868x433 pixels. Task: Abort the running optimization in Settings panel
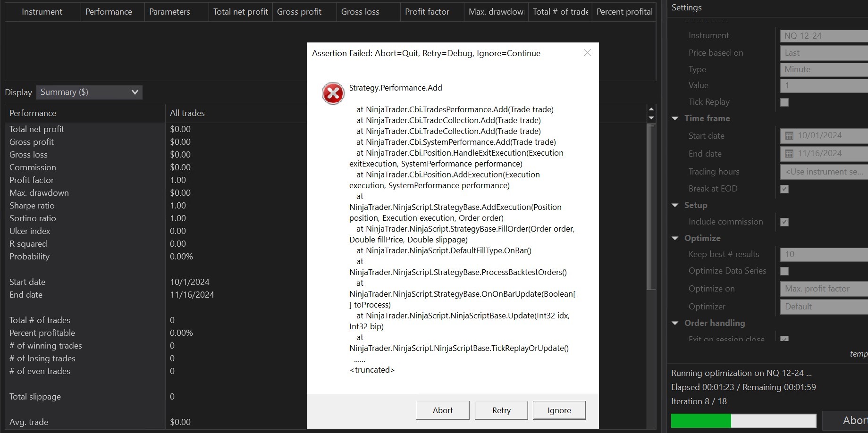pos(845,420)
